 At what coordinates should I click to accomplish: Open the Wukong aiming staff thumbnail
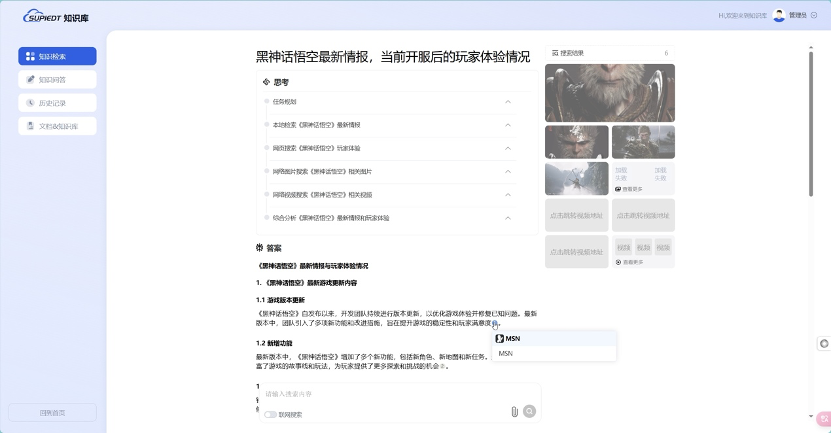click(x=643, y=142)
